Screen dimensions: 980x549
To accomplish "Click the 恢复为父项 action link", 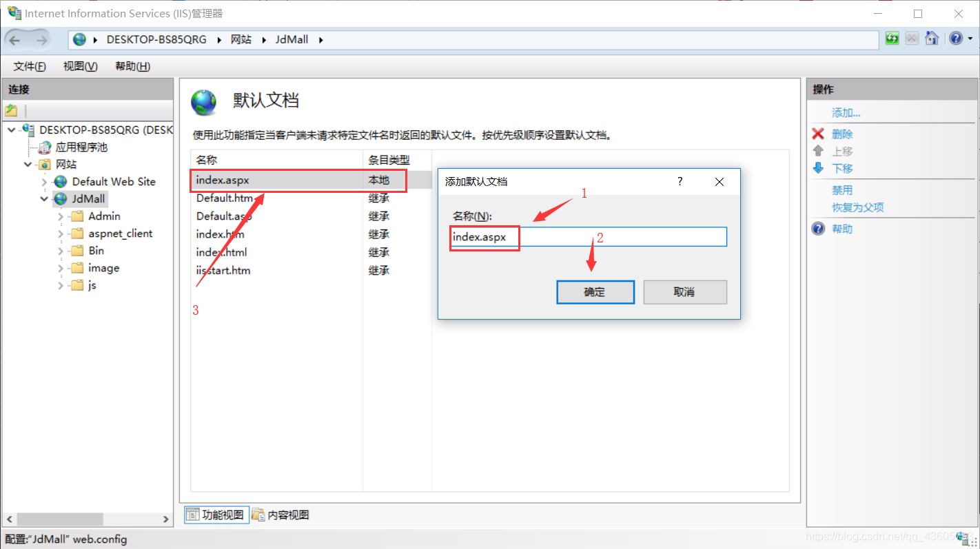I will (857, 207).
